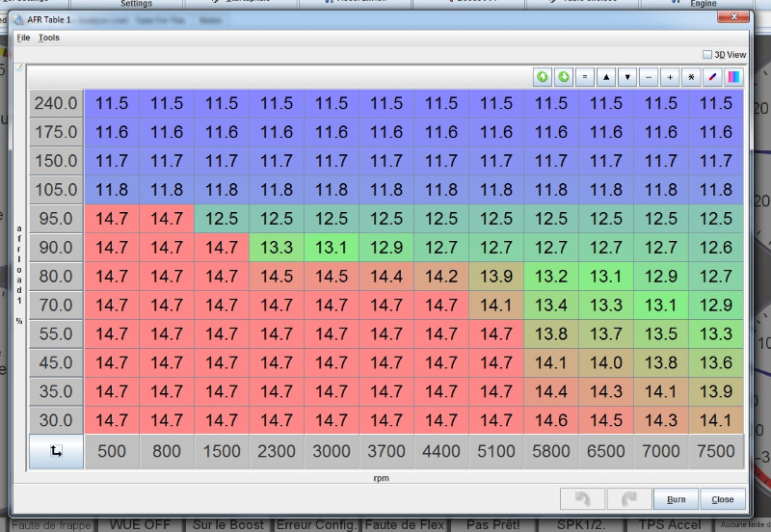Select the 7500 rpm column header
Viewport: 771px width, 532px height.
716,451
